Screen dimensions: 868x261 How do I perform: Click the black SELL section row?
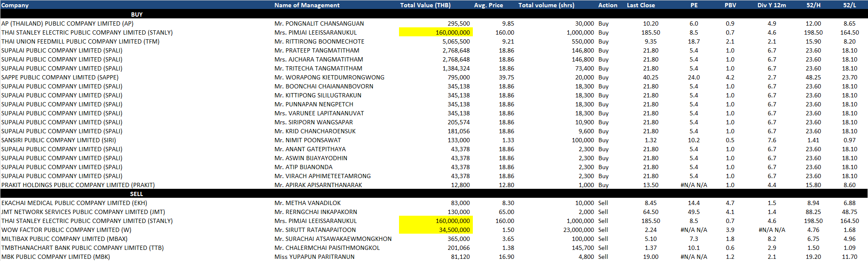point(137,194)
